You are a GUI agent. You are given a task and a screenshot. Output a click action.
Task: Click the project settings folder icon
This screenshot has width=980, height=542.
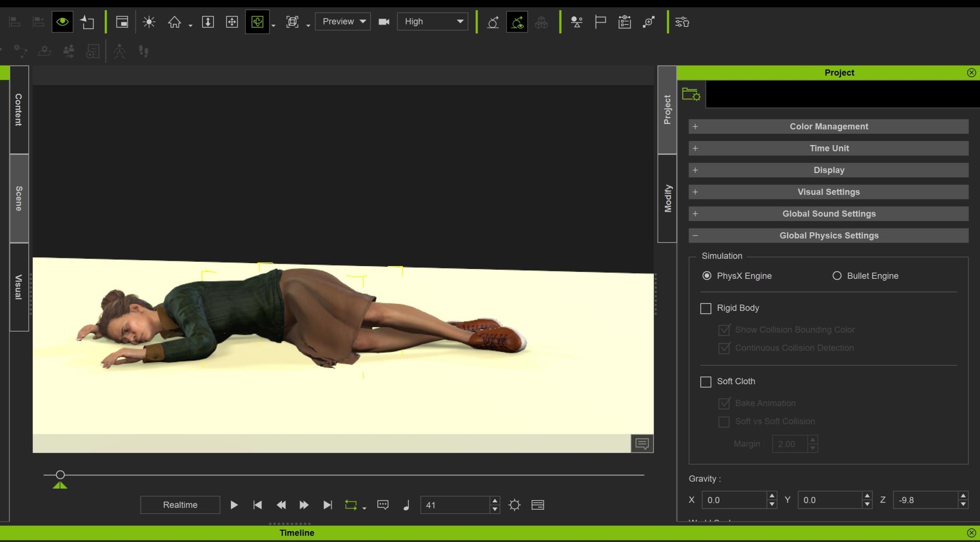(691, 94)
